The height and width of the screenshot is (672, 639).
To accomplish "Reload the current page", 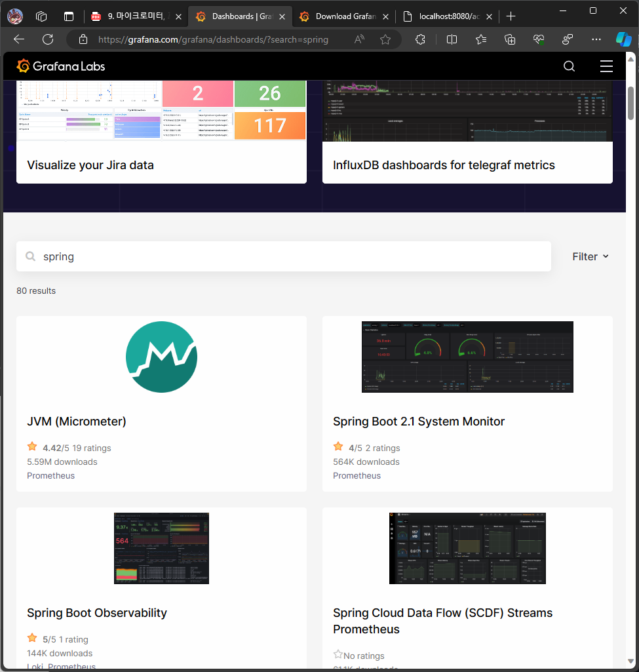I will (x=48, y=39).
